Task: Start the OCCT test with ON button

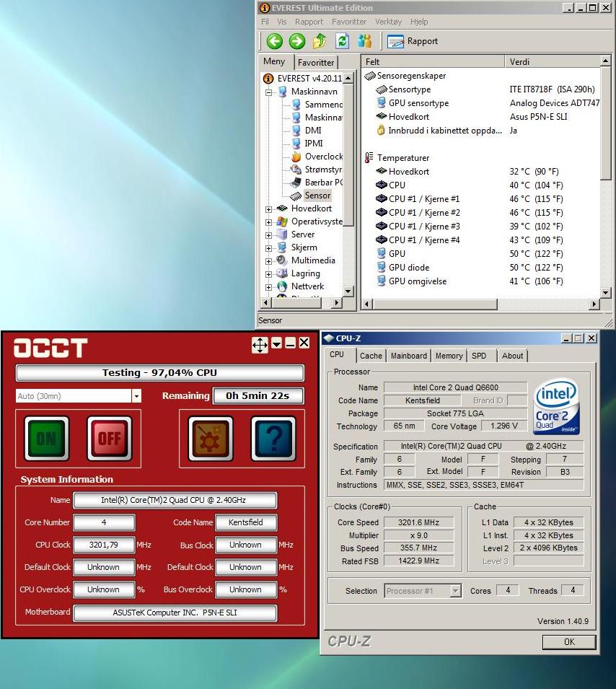Action: click(x=47, y=438)
